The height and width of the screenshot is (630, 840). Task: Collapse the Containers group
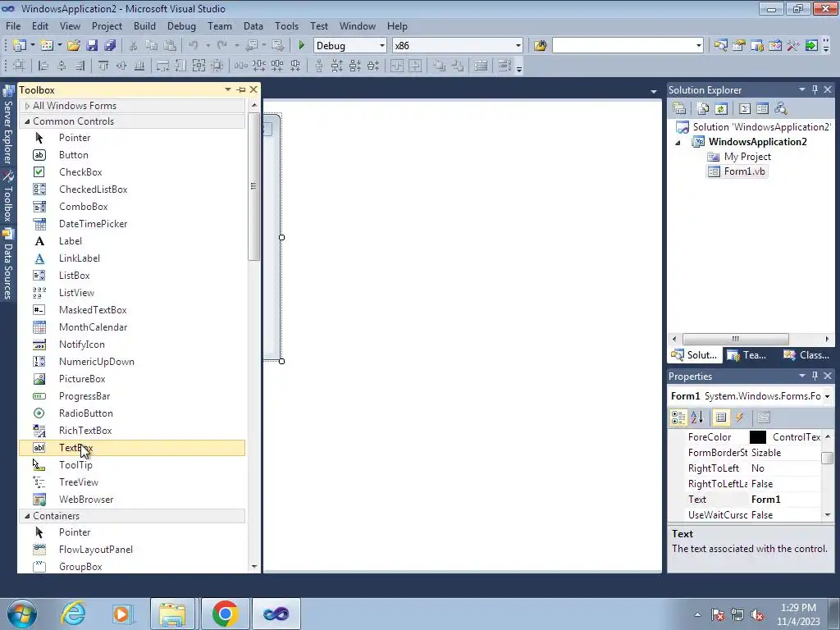click(x=27, y=516)
